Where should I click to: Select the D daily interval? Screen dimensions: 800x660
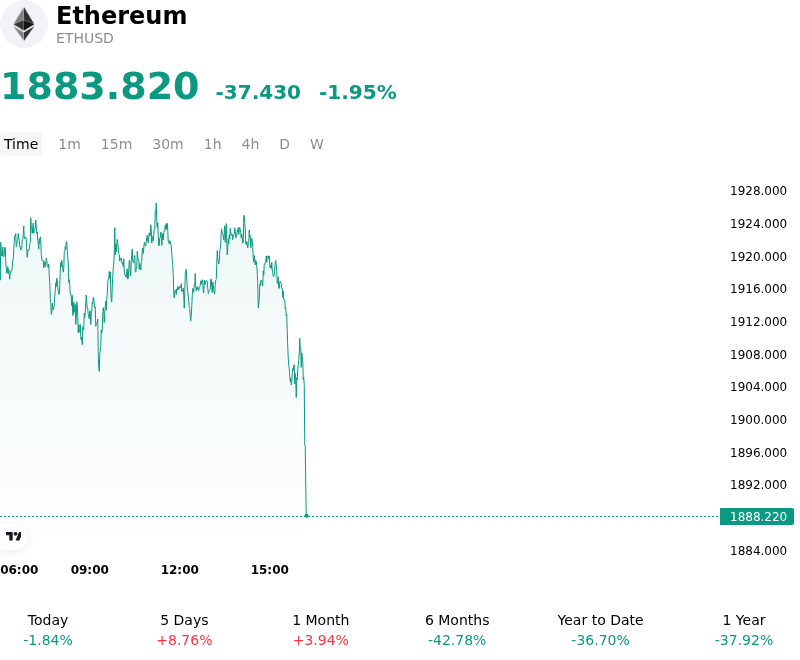coord(284,144)
